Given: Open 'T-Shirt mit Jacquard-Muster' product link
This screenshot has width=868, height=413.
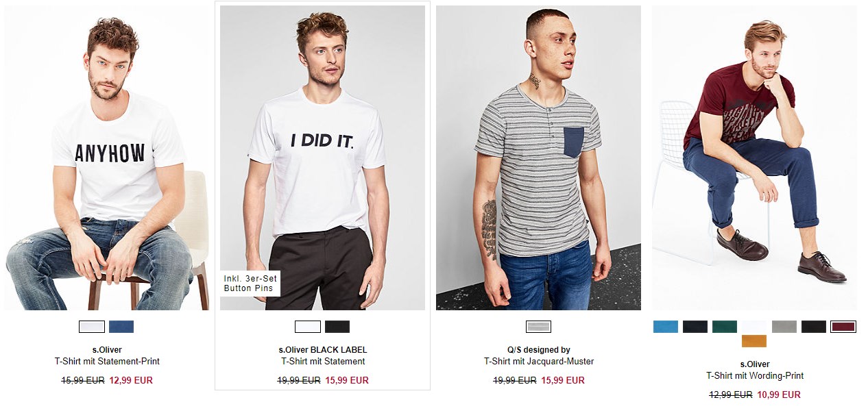Looking at the screenshot, I should click(539, 361).
